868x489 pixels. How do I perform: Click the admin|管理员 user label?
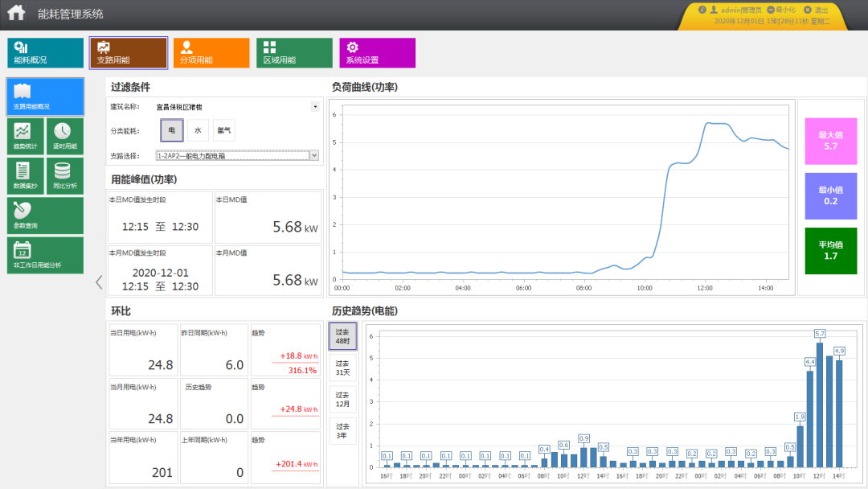(x=741, y=10)
